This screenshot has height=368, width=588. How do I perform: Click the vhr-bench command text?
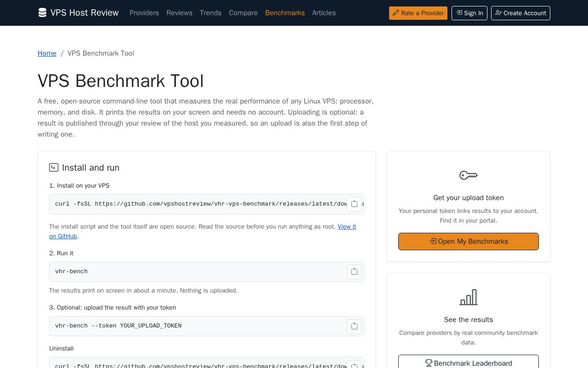[71, 271]
